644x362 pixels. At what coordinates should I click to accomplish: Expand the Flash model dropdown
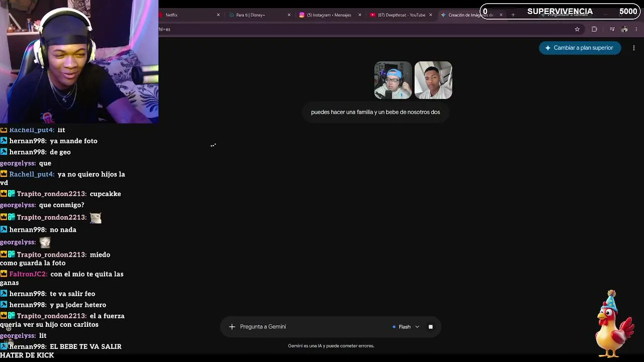tap(406, 327)
